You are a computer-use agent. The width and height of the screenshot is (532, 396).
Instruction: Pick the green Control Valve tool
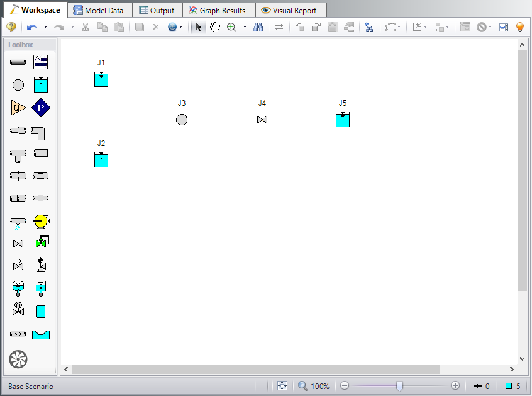(x=42, y=243)
